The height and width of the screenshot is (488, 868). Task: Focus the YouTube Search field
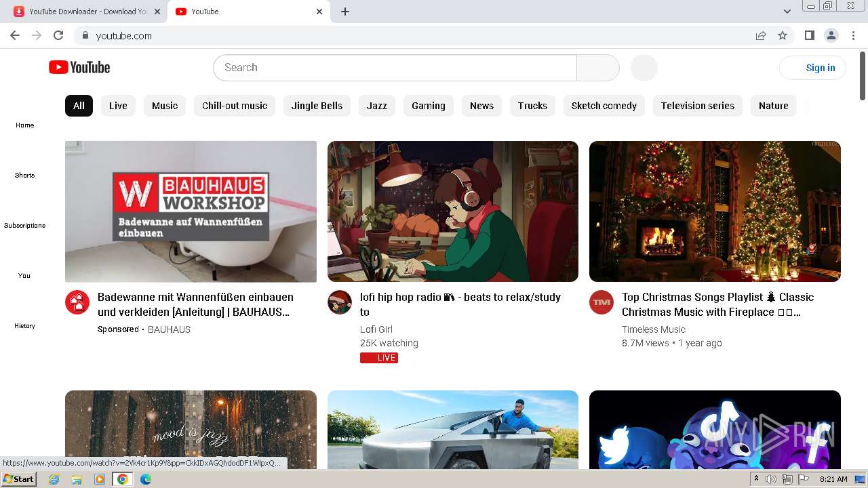coord(395,68)
